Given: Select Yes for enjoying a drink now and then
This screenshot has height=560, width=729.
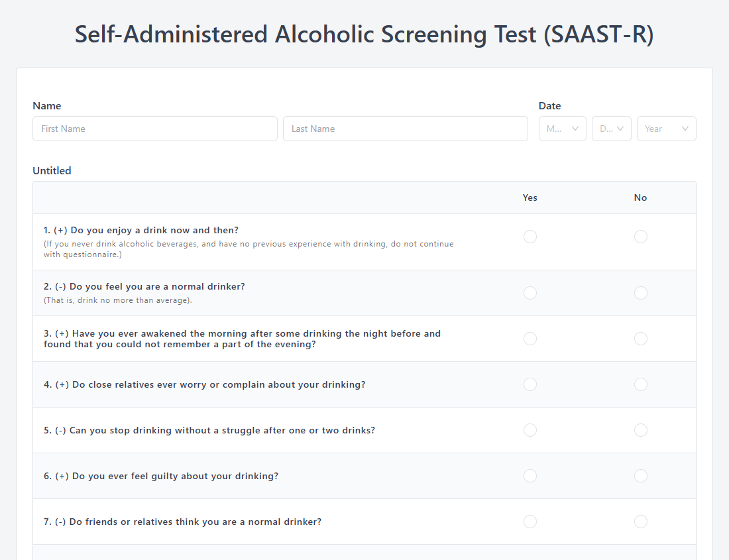Looking at the screenshot, I should coord(530,237).
